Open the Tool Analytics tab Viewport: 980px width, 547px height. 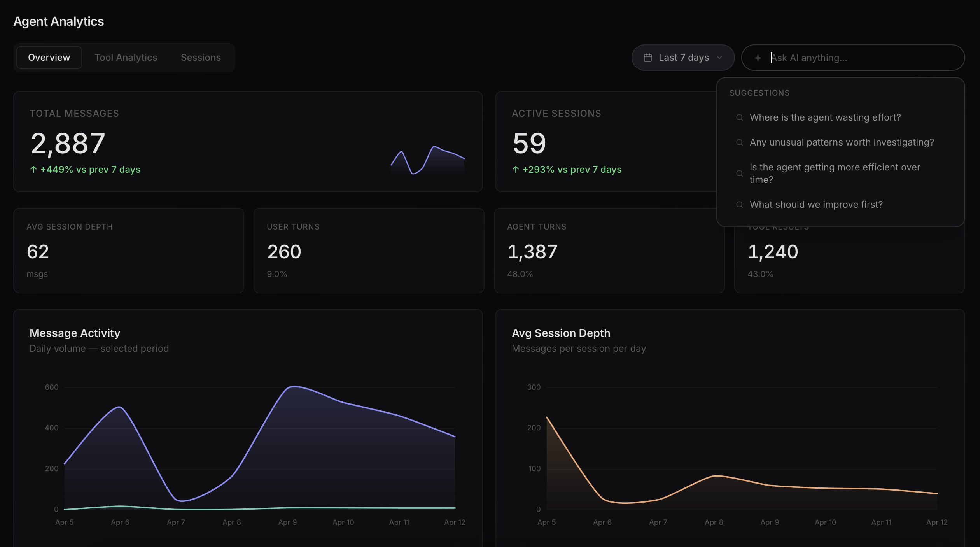coord(126,58)
